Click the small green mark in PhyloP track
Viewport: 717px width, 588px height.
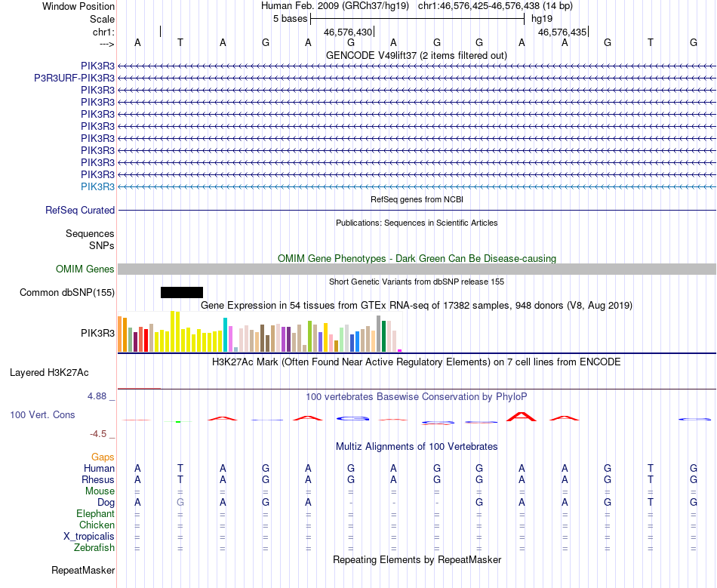178,422
